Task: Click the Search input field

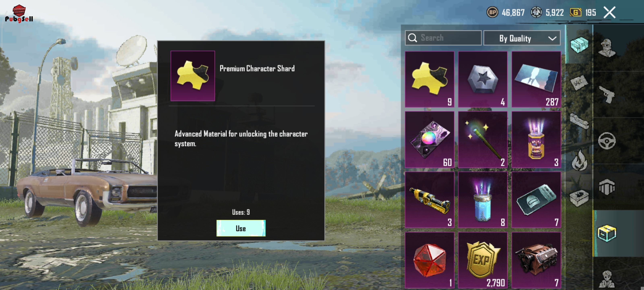Action: (x=443, y=38)
